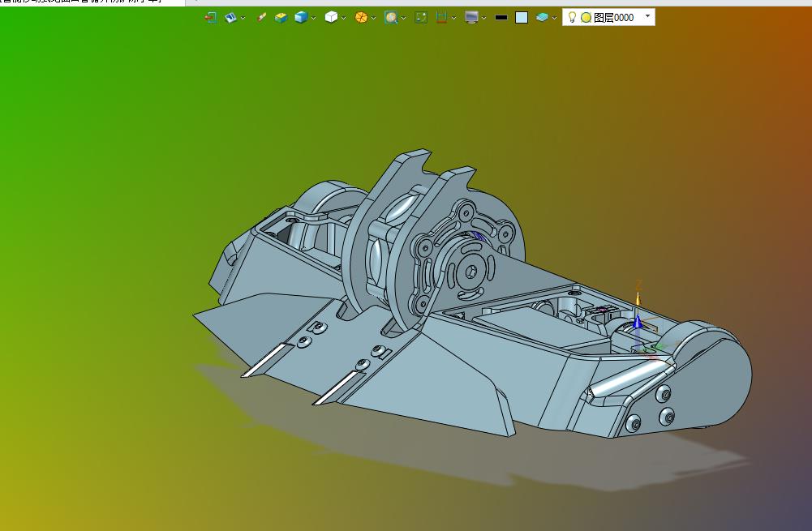Click the magnifier zoom icon

click(x=391, y=18)
